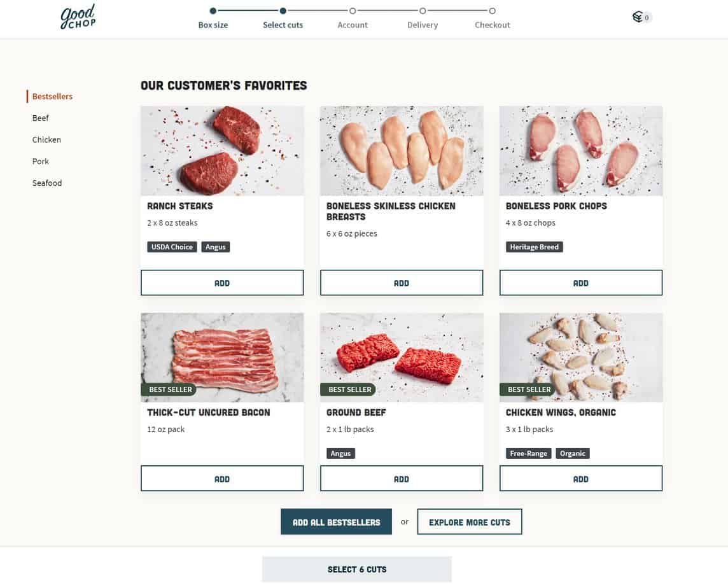Select the USDA Choice tag on Ranch Steaks
The image size is (728, 588).
coord(172,246)
